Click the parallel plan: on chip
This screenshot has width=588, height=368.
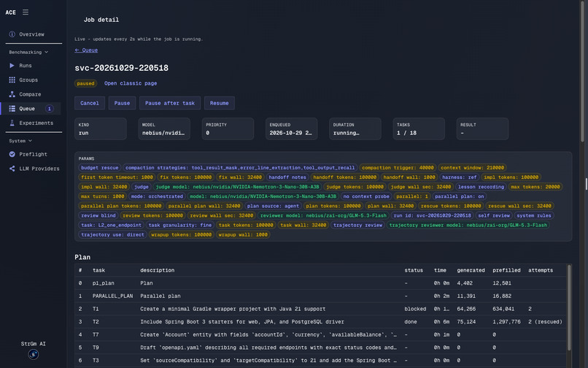pyautogui.click(x=460, y=196)
